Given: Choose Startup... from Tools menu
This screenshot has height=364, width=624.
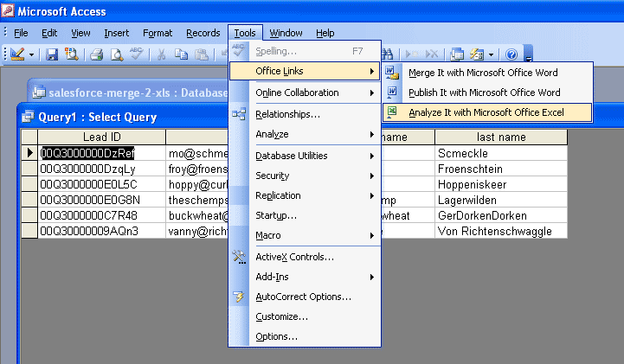Looking at the screenshot, I should [x=305, y=215].
